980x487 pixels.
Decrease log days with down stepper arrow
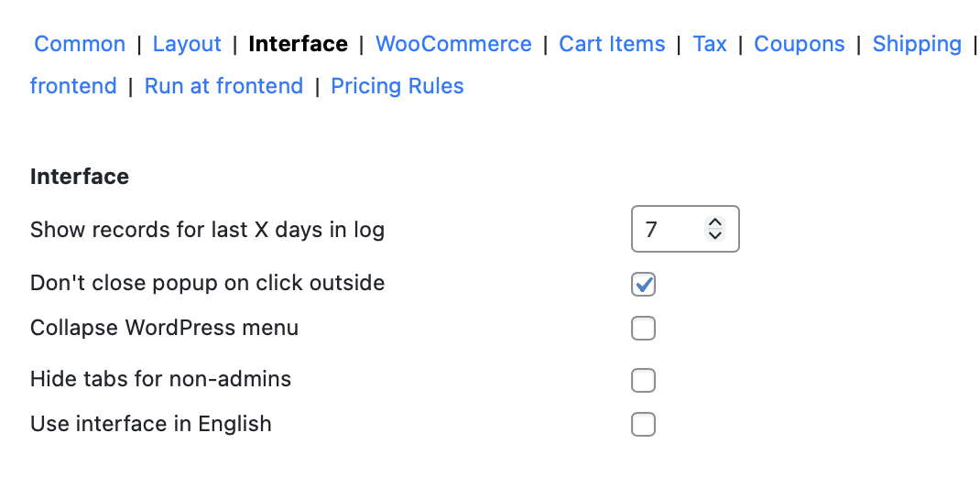(715, 235)
